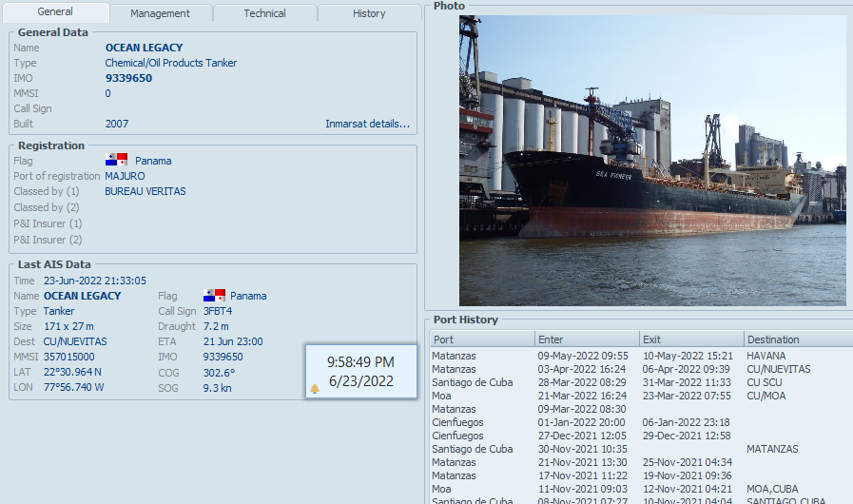Click the COG value 302.6°
853x504 pixels.
(x=219, y=373)
